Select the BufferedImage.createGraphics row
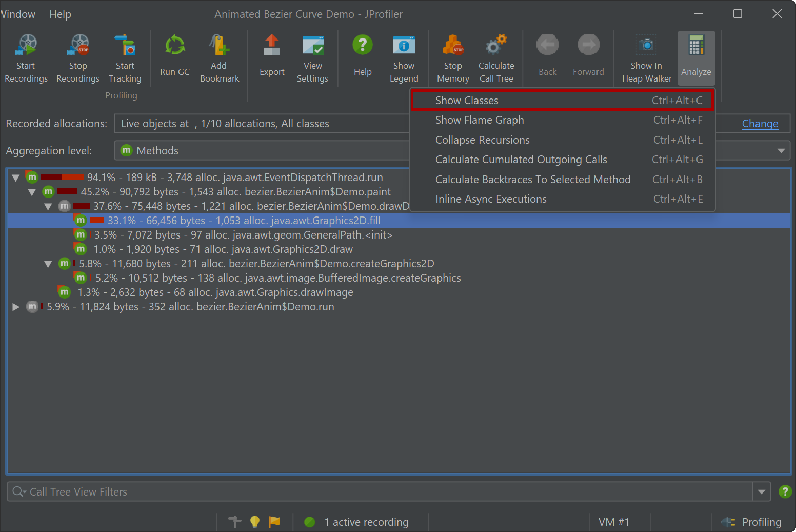Image resolution: width=796 pixels, height=532 pixels. pos(399,278)
